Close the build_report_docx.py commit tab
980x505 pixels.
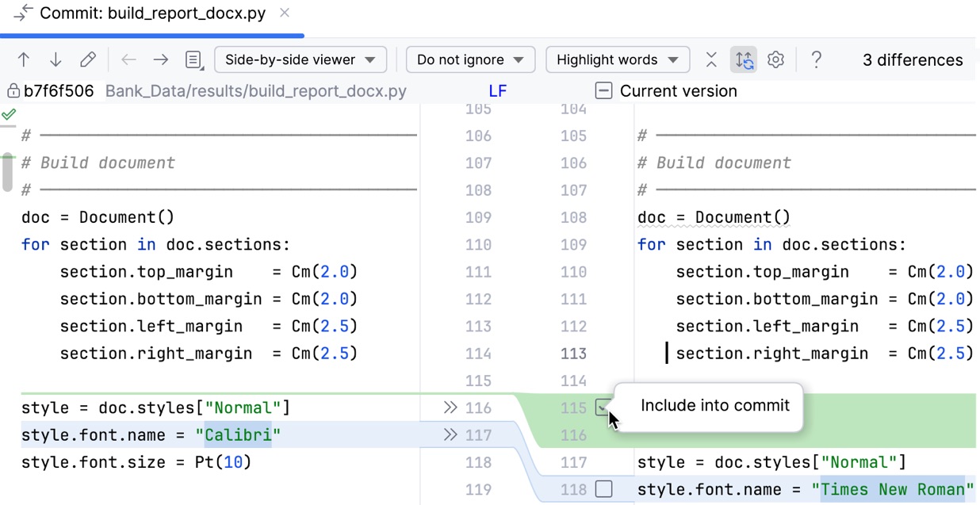click(x=285, y=13)
